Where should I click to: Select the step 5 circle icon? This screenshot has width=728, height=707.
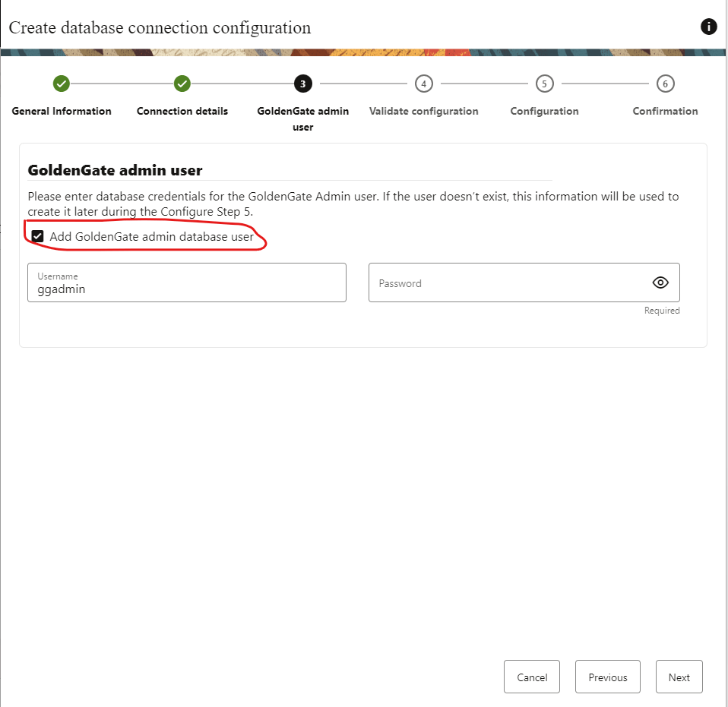[544, 84]
